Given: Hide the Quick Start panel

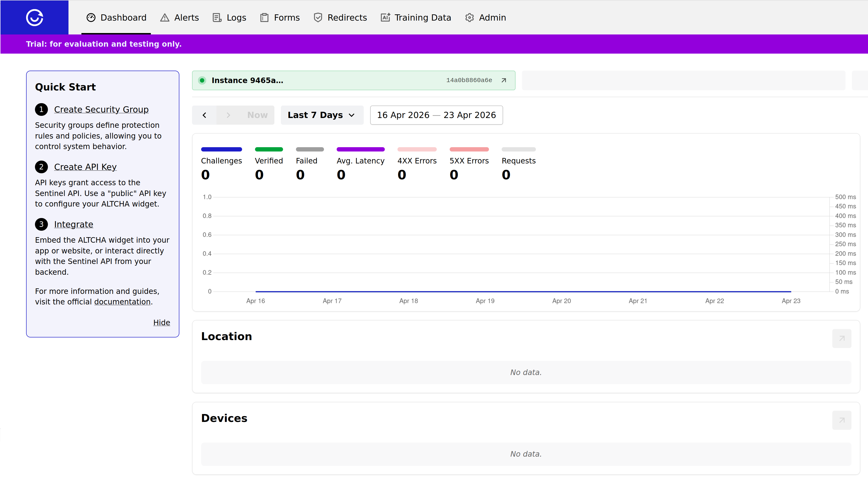Looking at the screenshot, I should (x=161, y=322).
